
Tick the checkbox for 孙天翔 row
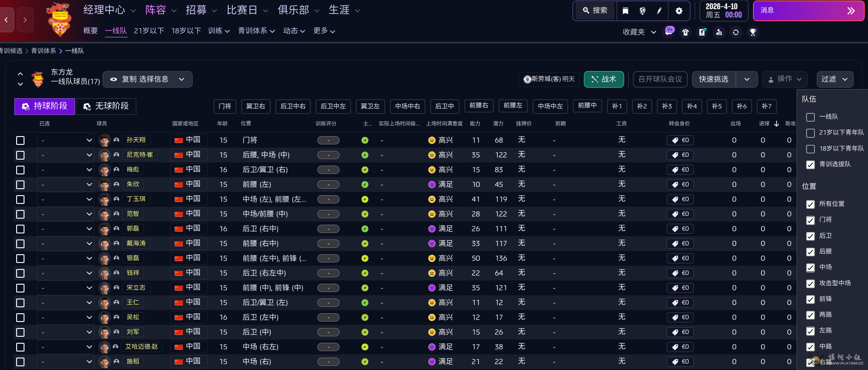[20, 140]
